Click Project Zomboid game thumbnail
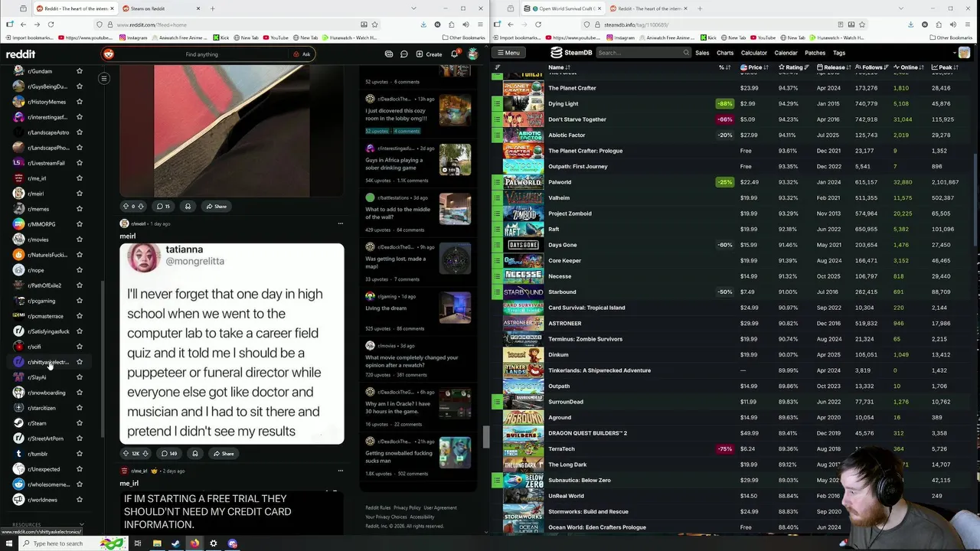This screenshot has width=980, height=551. pos(524,214)
